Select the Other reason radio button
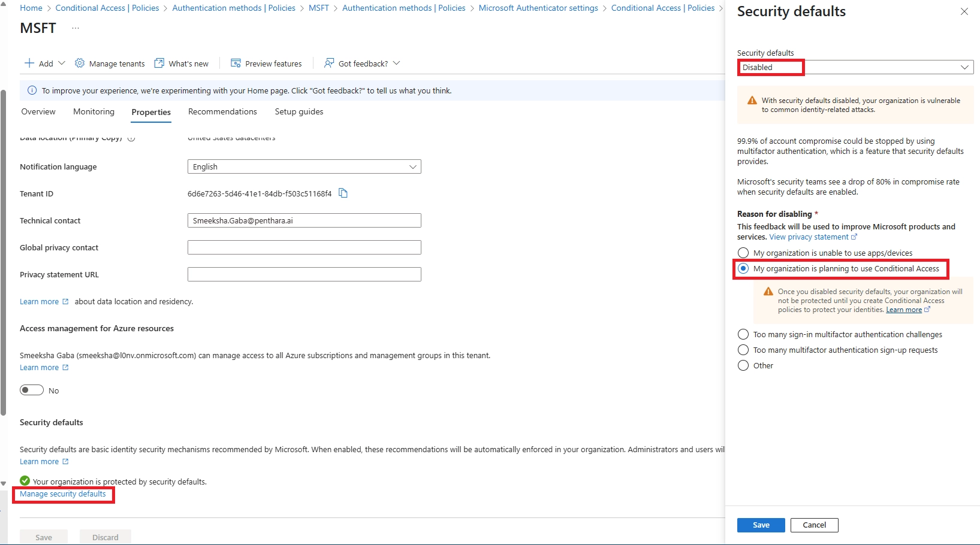Screen dimensions: 980x545 pos(743,365)
